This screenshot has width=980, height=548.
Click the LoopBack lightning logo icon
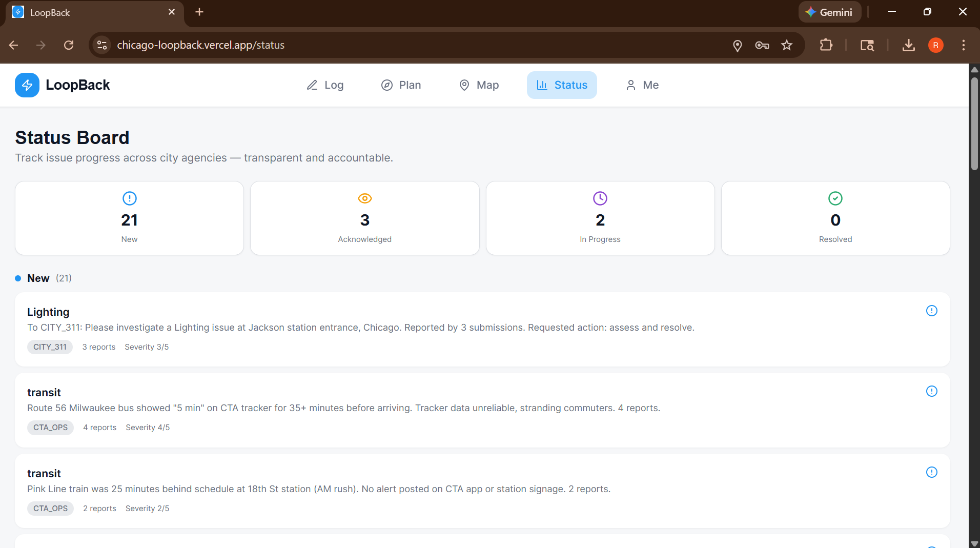pyautogui.click(x=27, y=85)
